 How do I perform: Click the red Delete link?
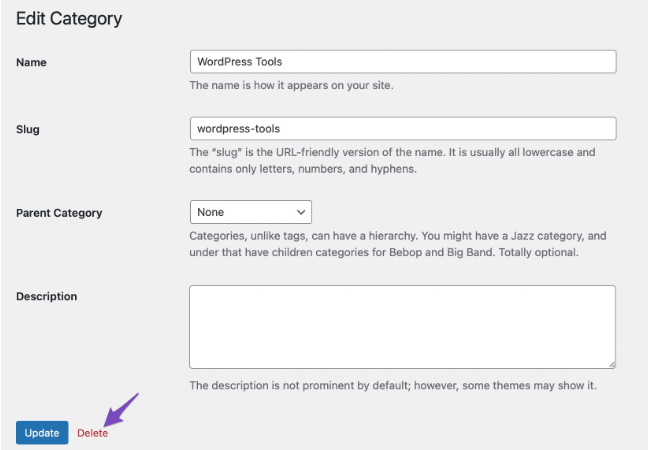click(x=92, y=433)
